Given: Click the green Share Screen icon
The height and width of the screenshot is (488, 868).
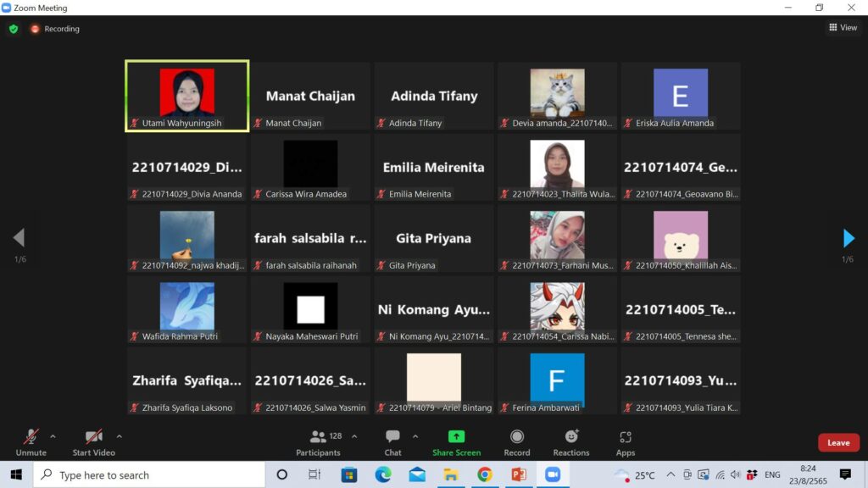Looking at the screenshot, I should tap(456, 437).
